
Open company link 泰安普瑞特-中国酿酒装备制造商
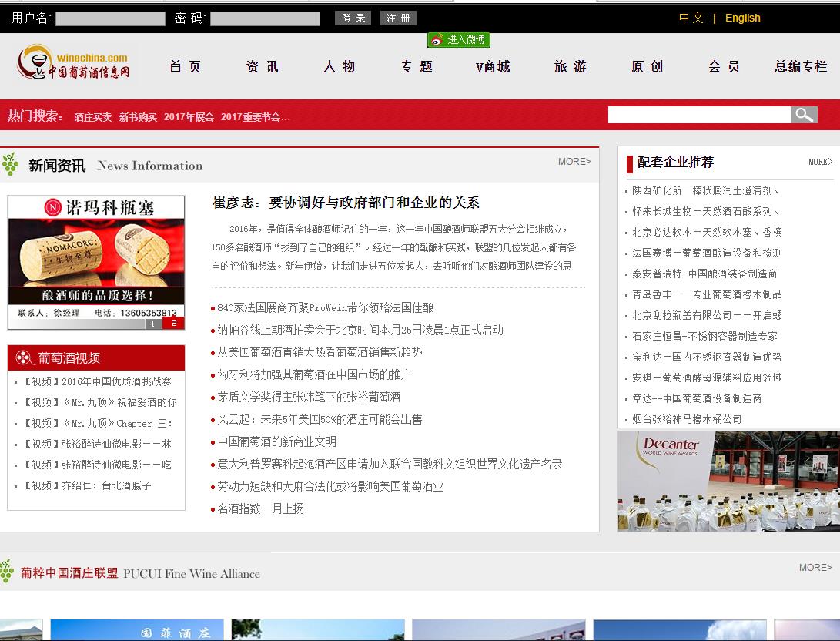704,274
